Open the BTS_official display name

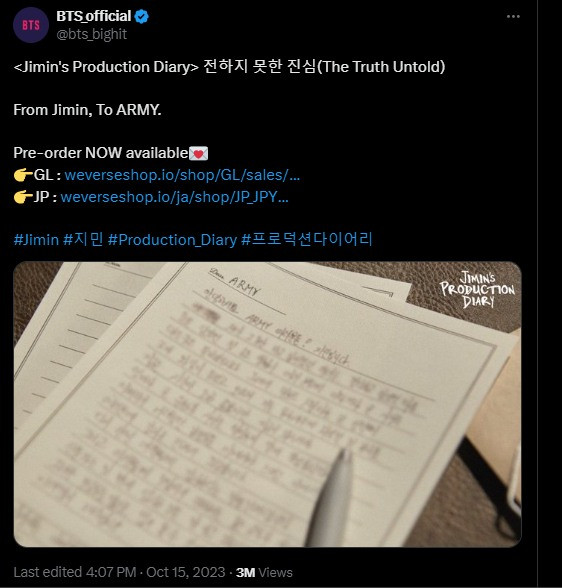(94, 16)
